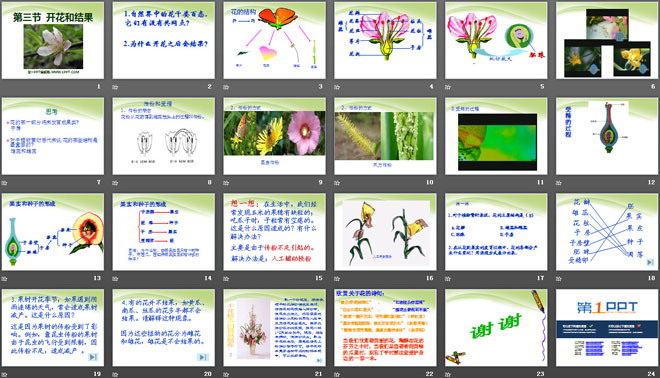
Task: Select slide 9 butterfly and bee photos
Action: point(274,136)
